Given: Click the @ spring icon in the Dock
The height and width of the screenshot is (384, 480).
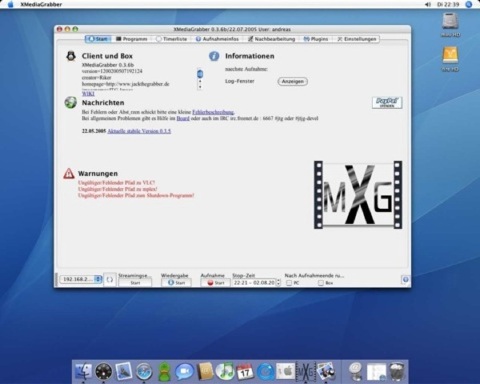Looking at the screenshot, I should [356, 371].
